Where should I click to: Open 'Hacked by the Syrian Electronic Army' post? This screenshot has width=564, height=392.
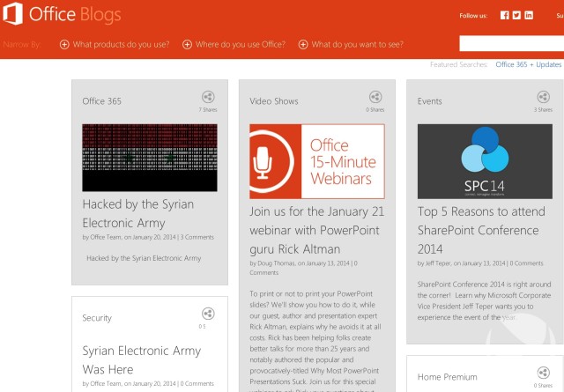pyautogui.click(x=138, y=213)
